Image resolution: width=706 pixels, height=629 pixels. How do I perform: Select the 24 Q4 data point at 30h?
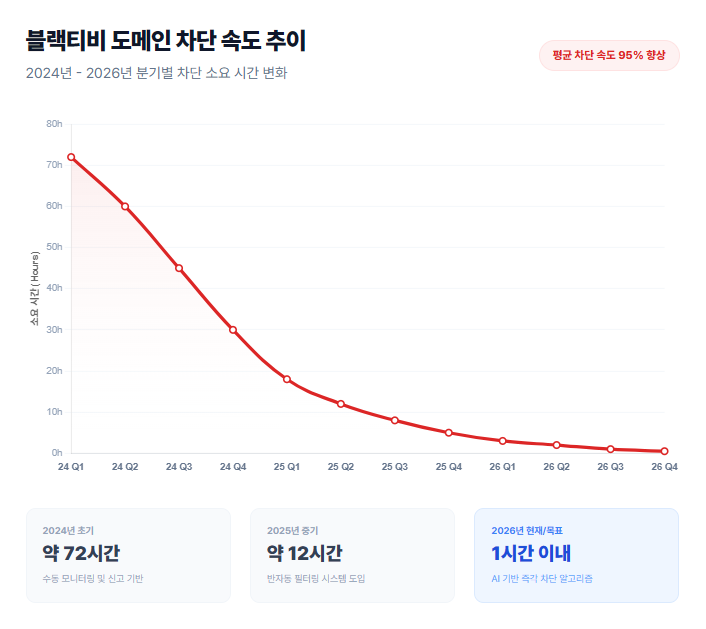pos(233,330)
